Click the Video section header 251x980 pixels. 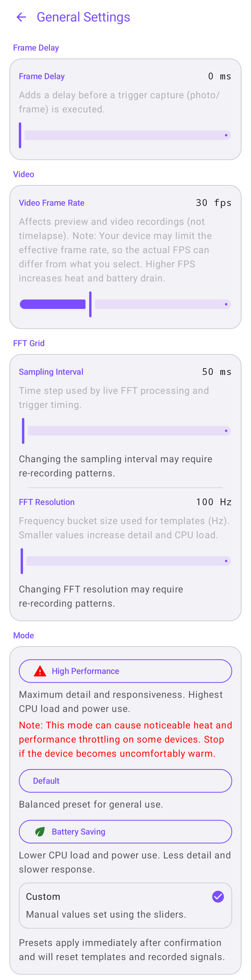[24, 174]
